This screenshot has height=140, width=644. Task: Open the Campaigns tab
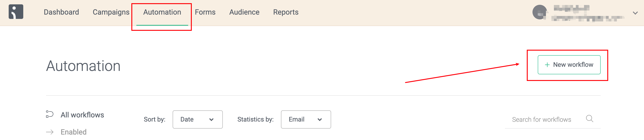pos(111,12)
